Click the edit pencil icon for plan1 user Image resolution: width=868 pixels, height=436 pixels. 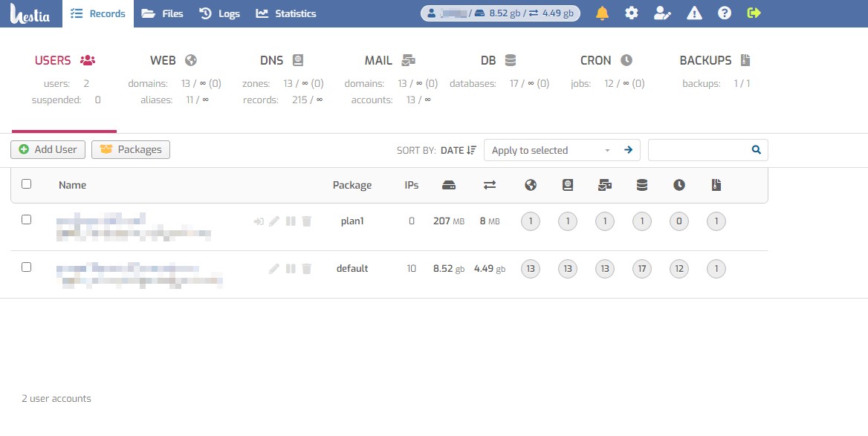click(274, 221)
